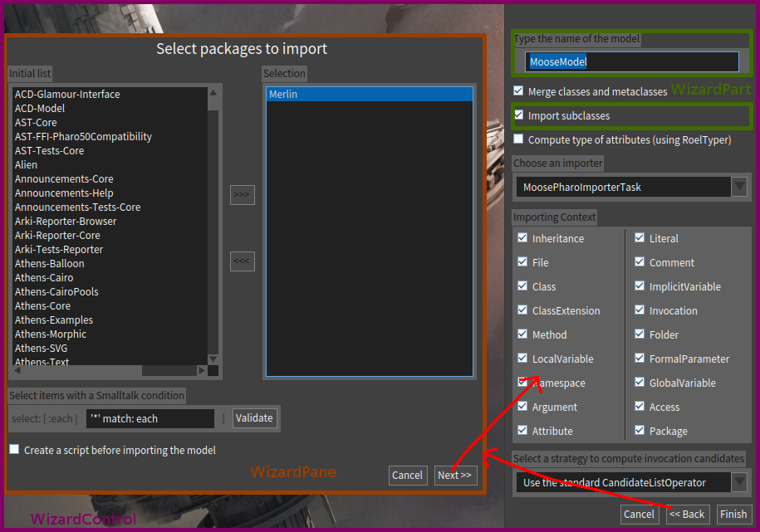Viewport: 760px width, 532px height.
Task: Uncheck the FormalParameter checkbox
Action: [640, 358]
